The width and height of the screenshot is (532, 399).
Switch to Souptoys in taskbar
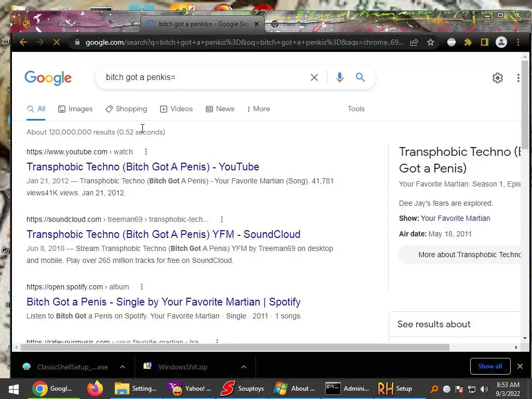[x=242, y=389]
